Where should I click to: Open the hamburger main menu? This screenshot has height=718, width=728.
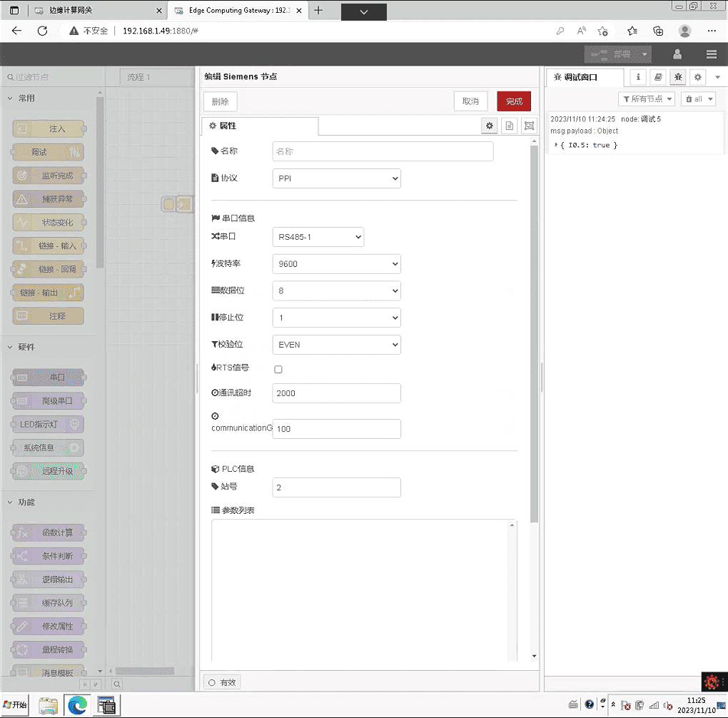pos(711,54)
